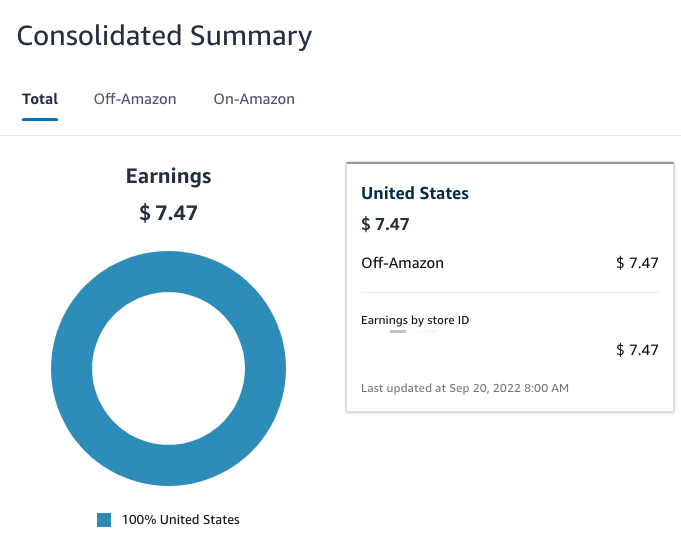Click the $ 7.47 total under Earnings
The height and width of the screenshot is (547, 681).
(168, 212)
